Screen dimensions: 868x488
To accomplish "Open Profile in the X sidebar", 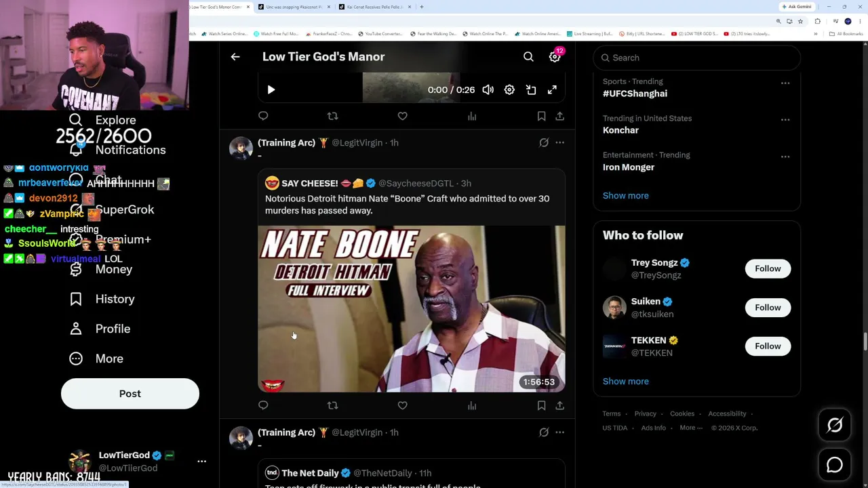I will tap(100, 329).
